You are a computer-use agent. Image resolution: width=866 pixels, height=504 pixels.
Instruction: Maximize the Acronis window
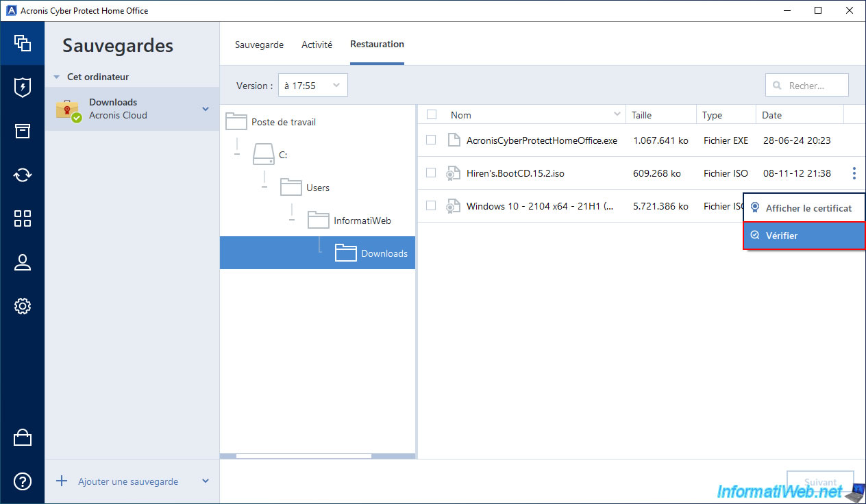click(818, 10)
